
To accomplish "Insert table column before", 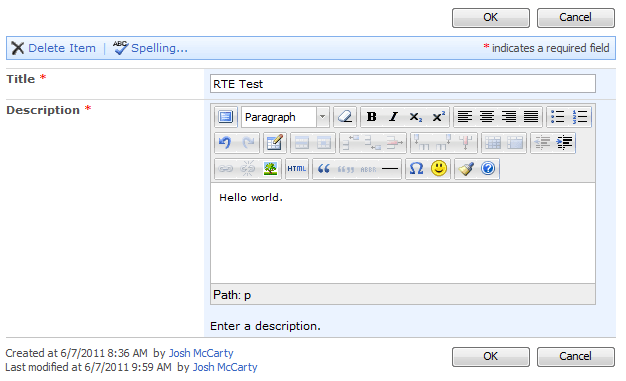I will coord(422,143).
